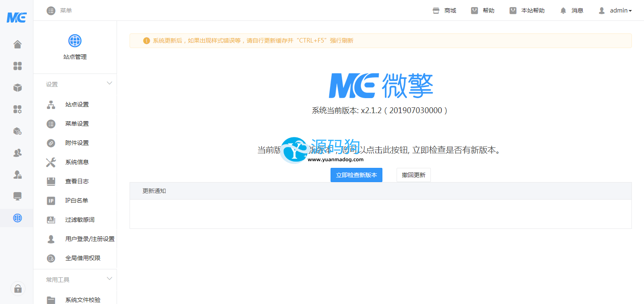Open the cube application icon
The width and height of the screenshot is (644, 304).
coord(17,88)
